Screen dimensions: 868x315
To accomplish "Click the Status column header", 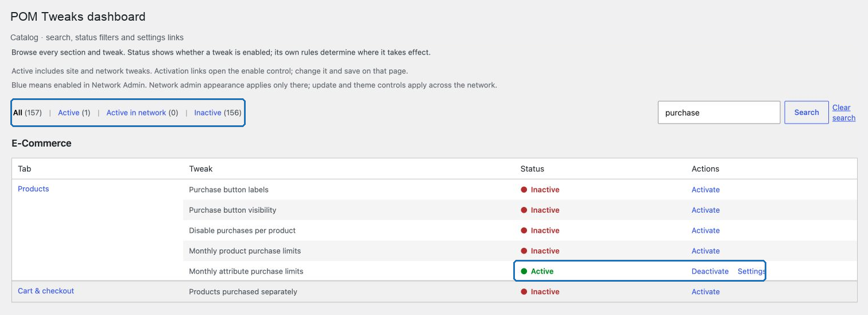I will [x=532, y=169].
